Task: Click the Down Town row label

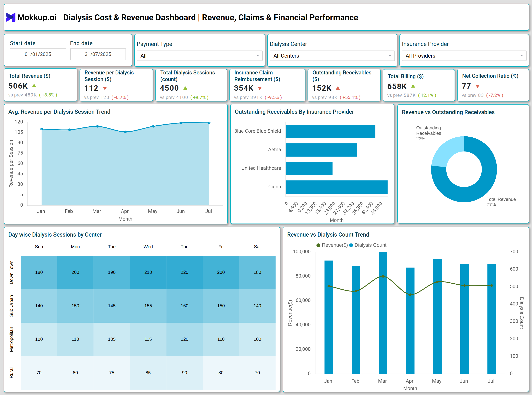Action: point(11,272)
